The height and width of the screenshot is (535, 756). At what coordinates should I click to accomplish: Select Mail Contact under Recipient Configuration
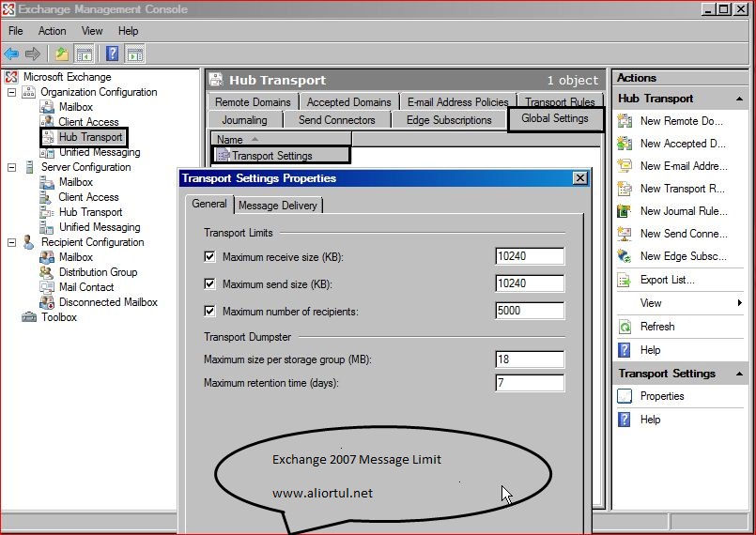(x=86, y=287)
